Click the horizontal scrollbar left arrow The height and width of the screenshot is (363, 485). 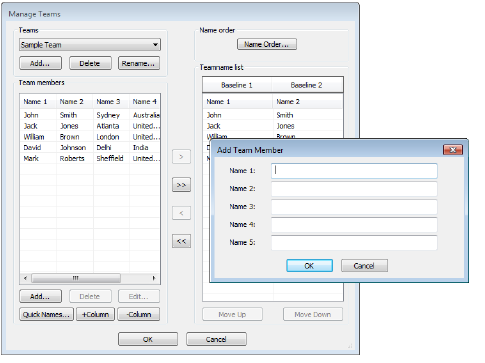25,278
